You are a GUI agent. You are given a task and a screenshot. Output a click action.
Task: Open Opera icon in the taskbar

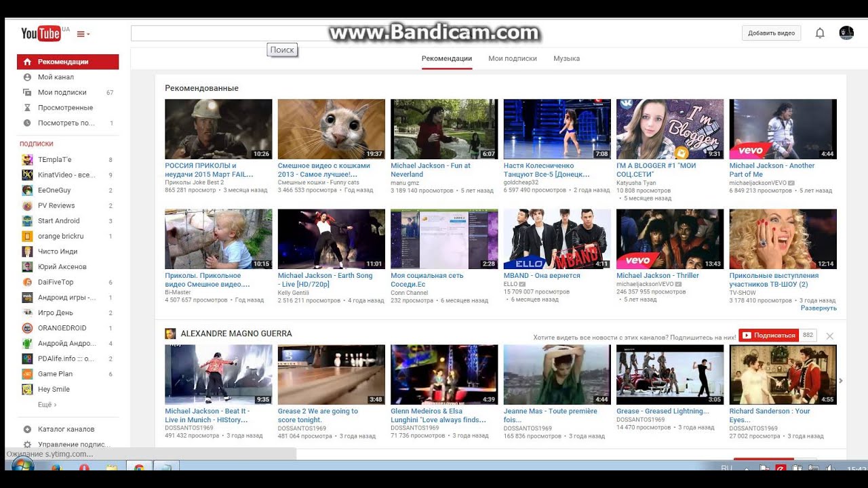click(x=84, y=467)
